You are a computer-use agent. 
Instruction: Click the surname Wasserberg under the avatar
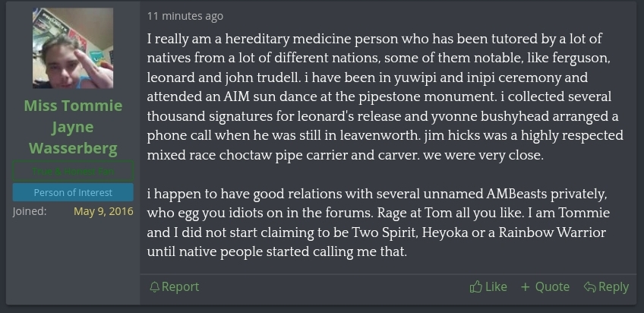pos(73,148)
